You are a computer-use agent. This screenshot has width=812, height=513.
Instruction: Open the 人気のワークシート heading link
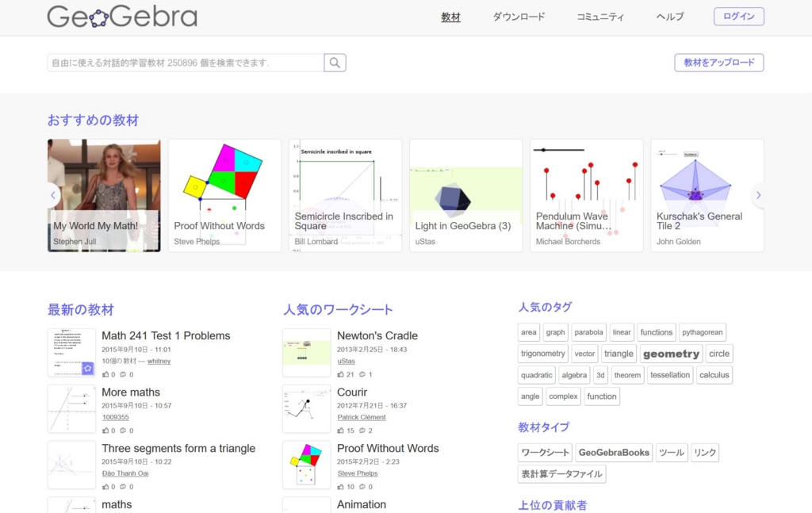[x=338, y=309]
